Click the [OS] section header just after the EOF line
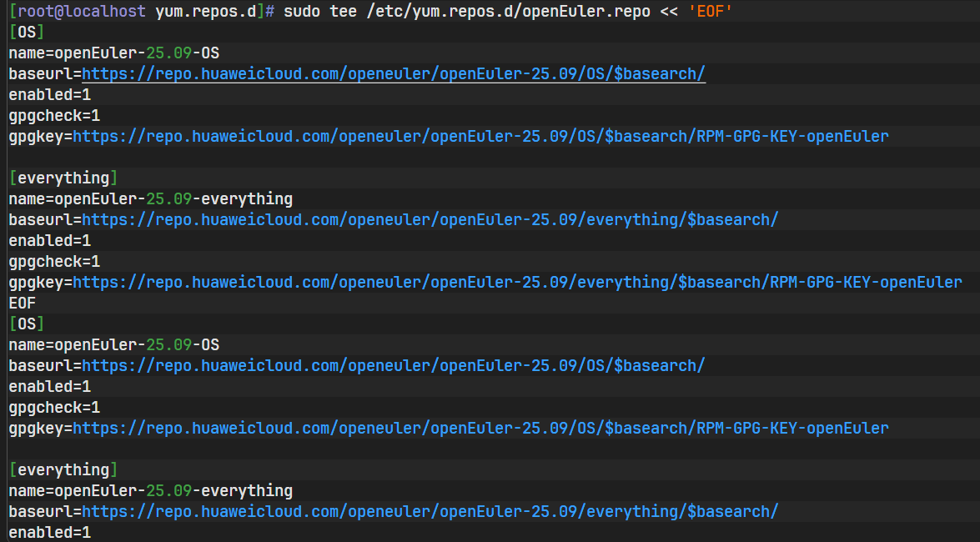 point(27,324)
